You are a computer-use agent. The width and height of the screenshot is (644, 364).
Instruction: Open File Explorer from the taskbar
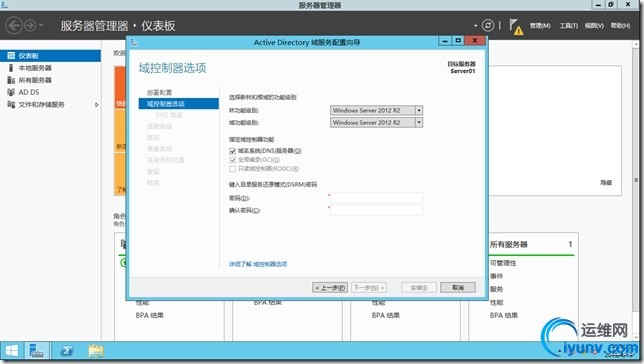tap(96, 351)
